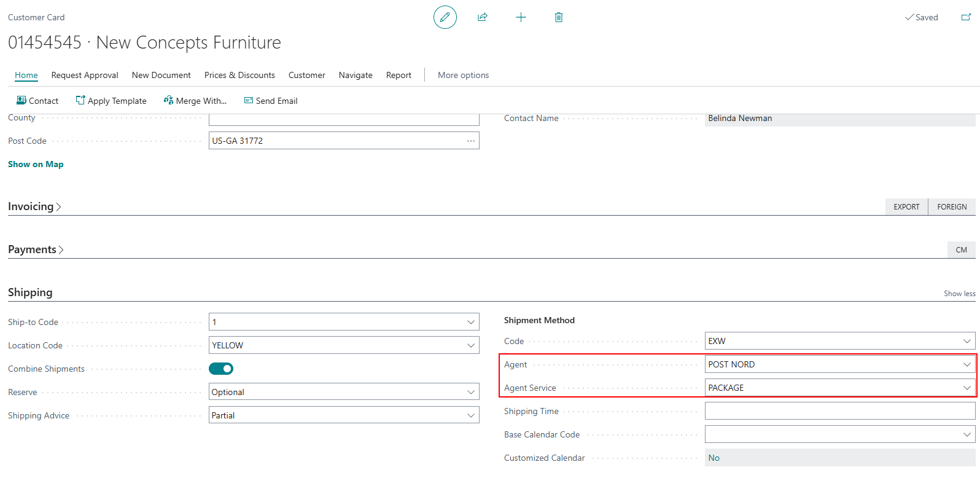Select the Home tab
This screenshot has height=478, width=980.
coord(26,75)
